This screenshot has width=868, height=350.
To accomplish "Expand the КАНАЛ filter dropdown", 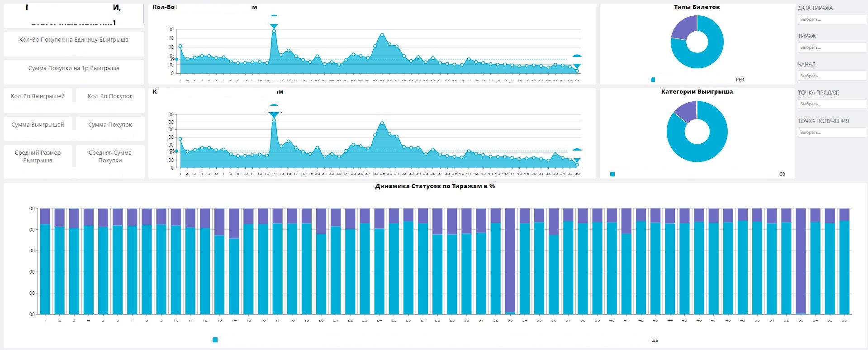I will coord(831,76).
